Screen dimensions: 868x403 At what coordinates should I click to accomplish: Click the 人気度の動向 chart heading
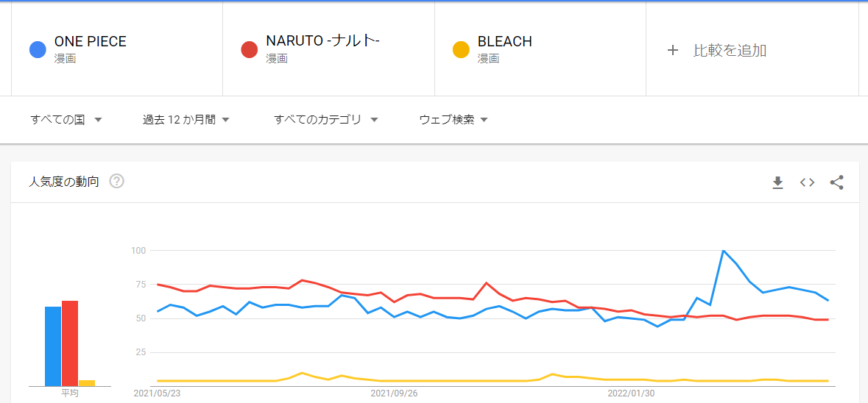coord(64,182)
